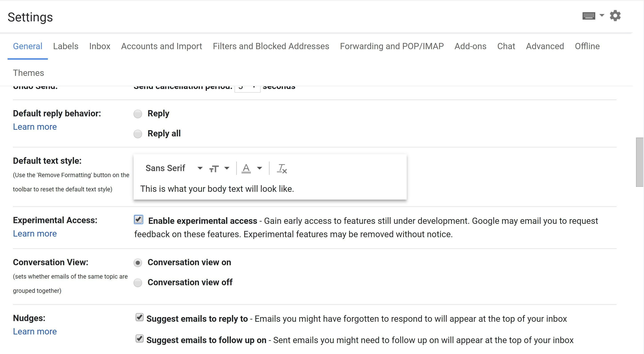Viewport: 644px width, 354px height.
Task: Select the Reply all radio button
Action: [x=138, y=134]
